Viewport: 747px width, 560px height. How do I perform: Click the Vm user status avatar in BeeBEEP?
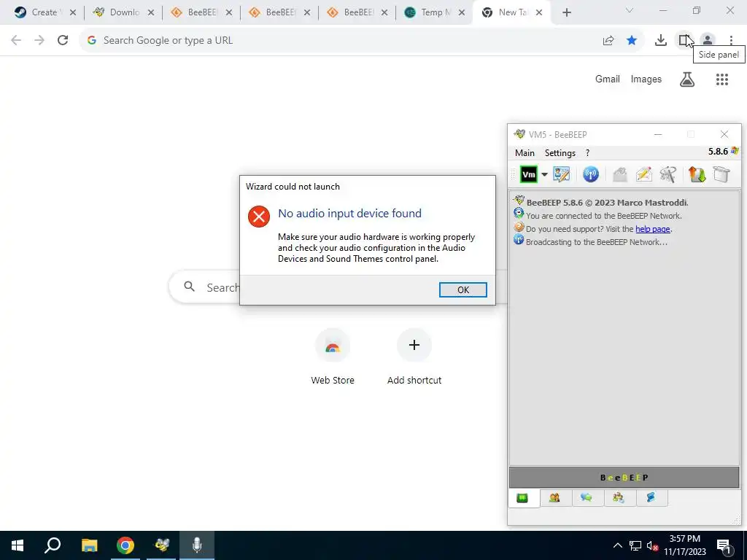point(528,174)
